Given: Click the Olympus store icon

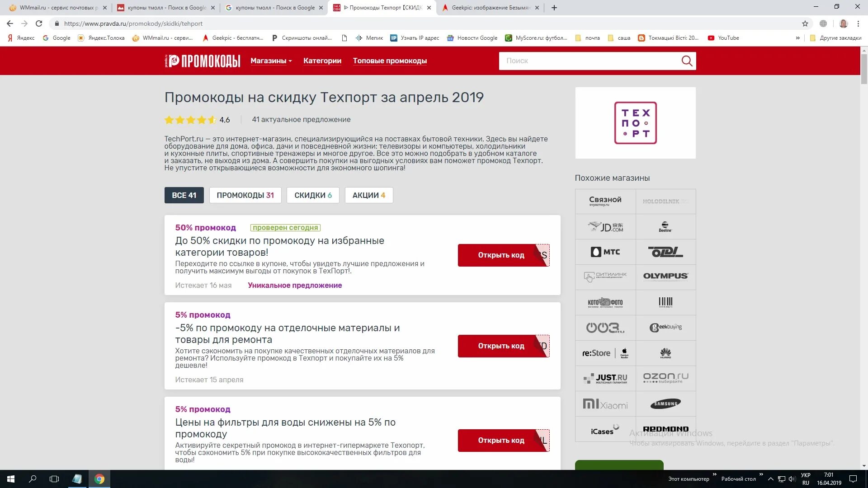Looking at the screenshot, I should [x=665, y=276].
